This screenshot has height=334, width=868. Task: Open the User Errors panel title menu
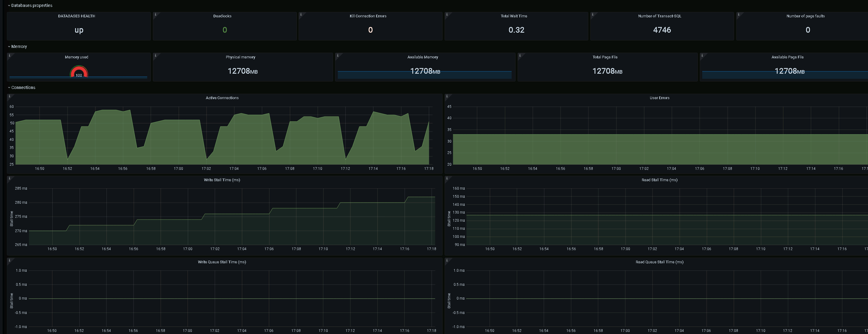(x=659, y=98)
